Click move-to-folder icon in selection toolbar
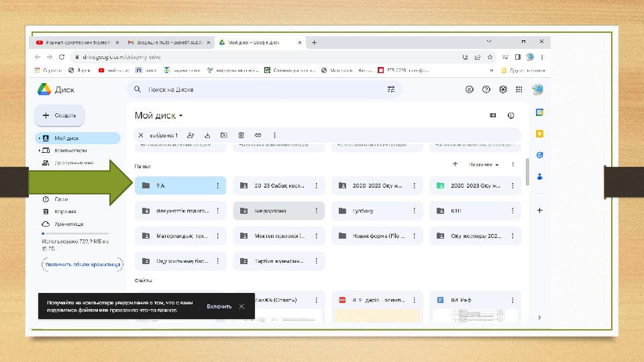Image resolution: width=644 pixels, height=362 pixels. click(224, 135)
